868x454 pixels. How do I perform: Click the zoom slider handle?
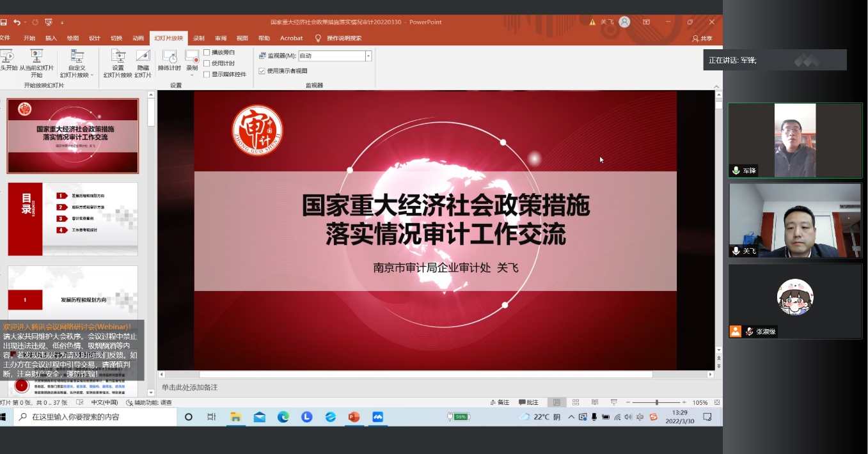click(657, 402)
